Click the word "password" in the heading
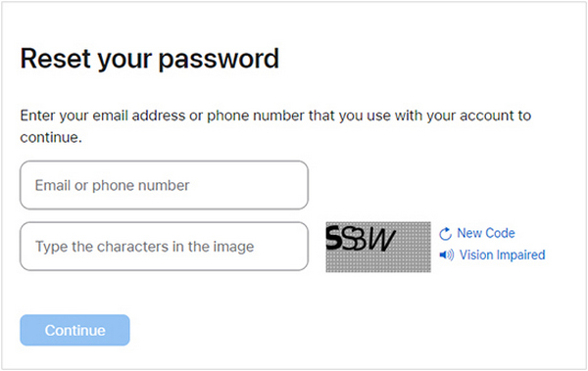 point(219,60)
